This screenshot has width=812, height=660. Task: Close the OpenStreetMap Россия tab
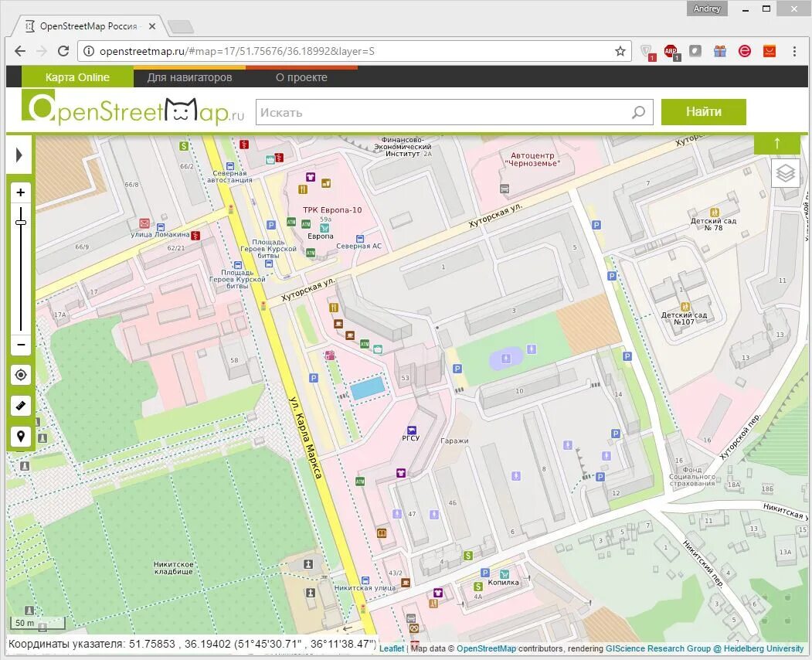(x=152, y=26)
